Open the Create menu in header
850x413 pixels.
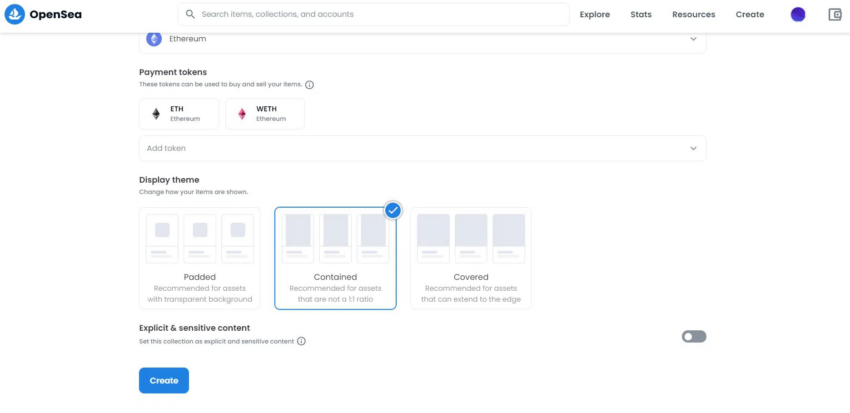pyautogui.click(x=750, y=15)
